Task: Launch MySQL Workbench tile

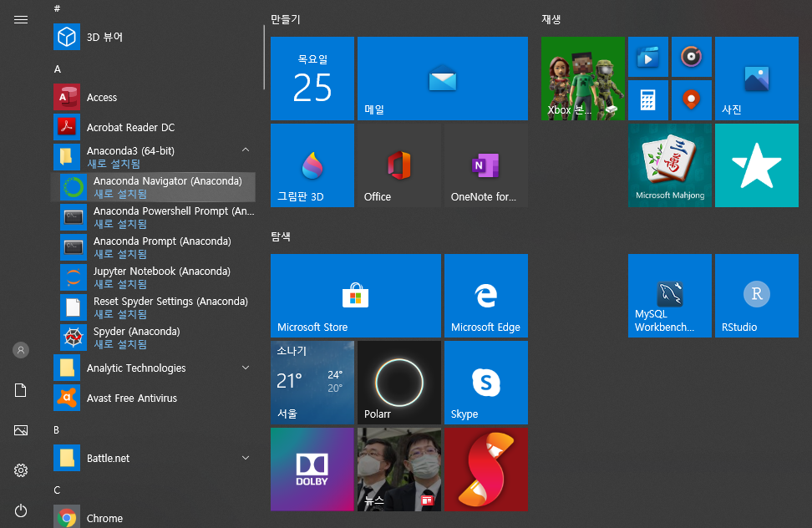Action: 670,296
